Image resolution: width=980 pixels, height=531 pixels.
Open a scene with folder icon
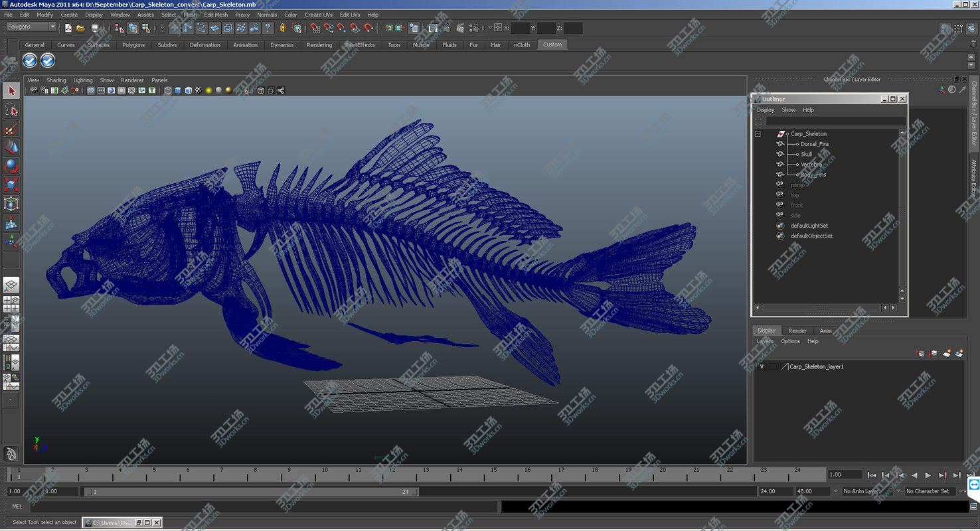pyautogui.click(x=80, y=28)
